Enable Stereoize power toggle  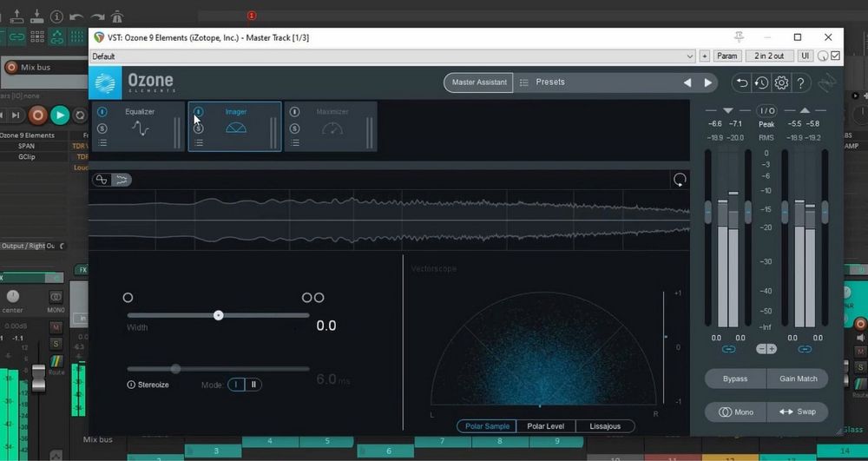point(131,385)
